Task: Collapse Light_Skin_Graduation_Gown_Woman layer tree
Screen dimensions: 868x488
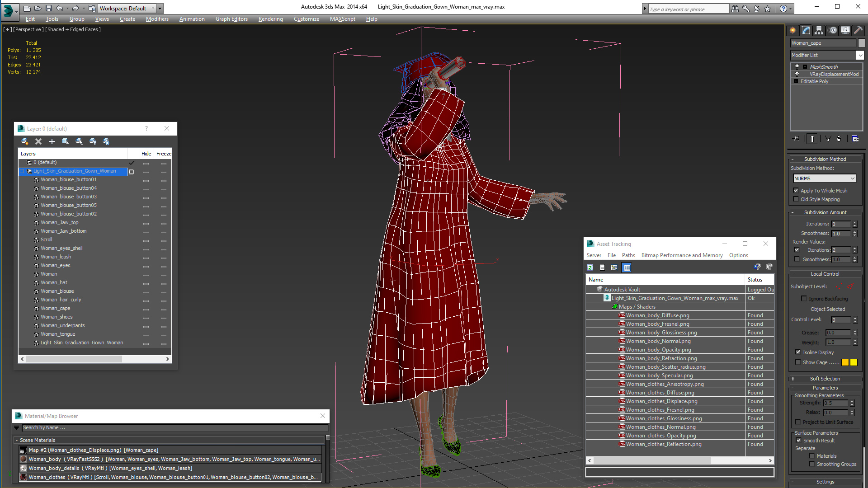Action: coord(22,171)
